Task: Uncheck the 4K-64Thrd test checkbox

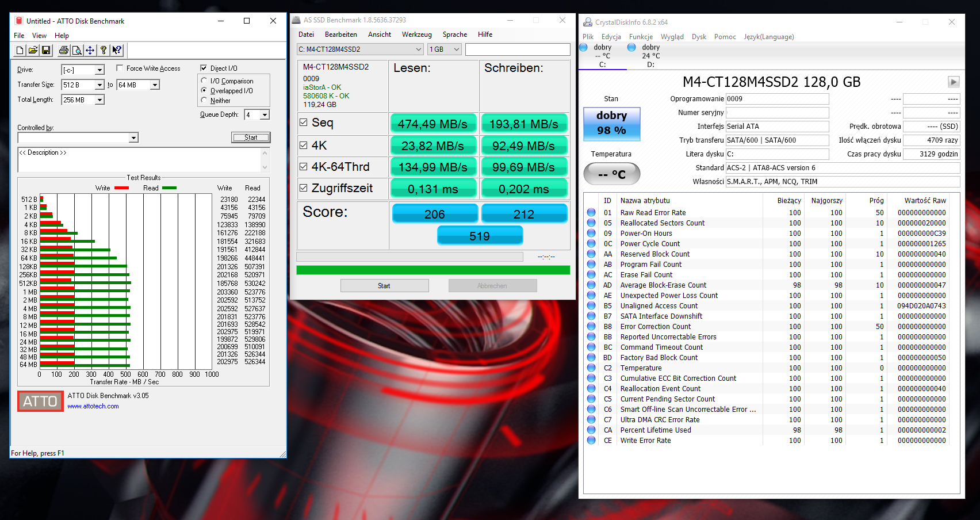Action: [x=304, y=167]
